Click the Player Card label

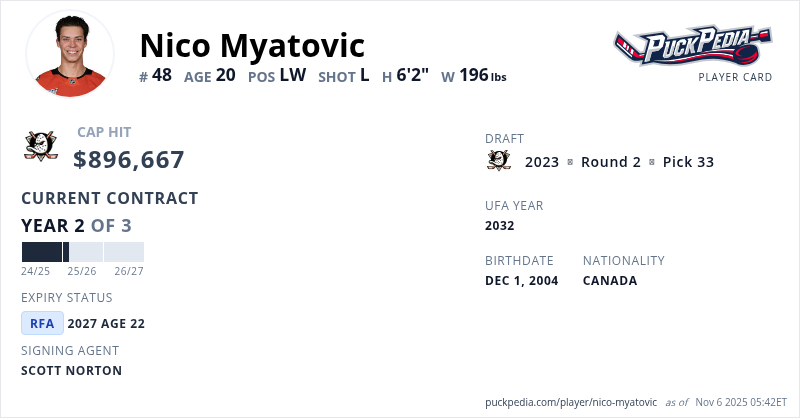(x=735, y=77)
